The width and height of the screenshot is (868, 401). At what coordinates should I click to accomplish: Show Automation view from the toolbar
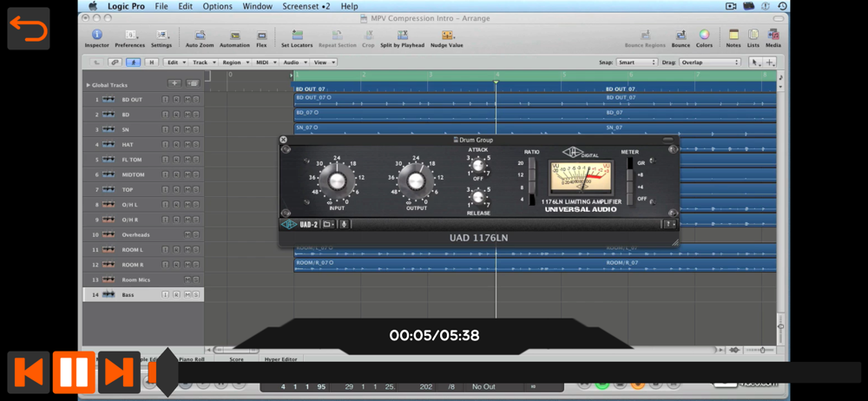point(234,38)
